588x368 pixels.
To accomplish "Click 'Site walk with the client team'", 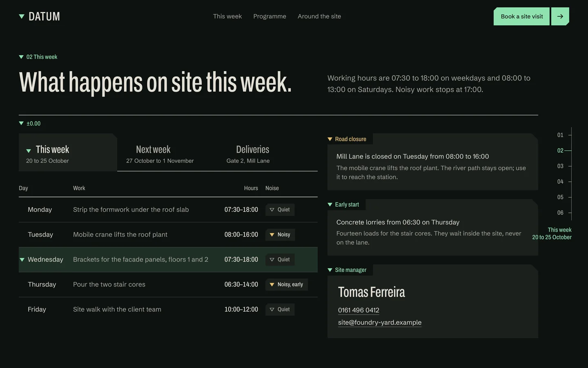I will (x=117, y=310).
